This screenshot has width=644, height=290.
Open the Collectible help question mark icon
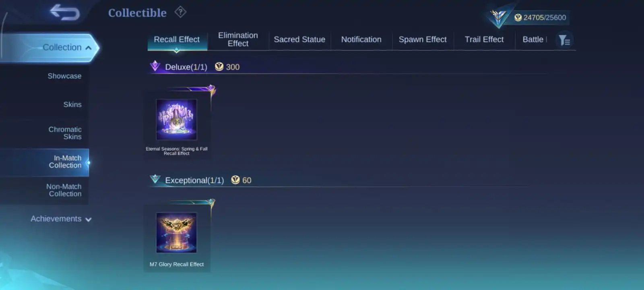[x=180, y=12]
